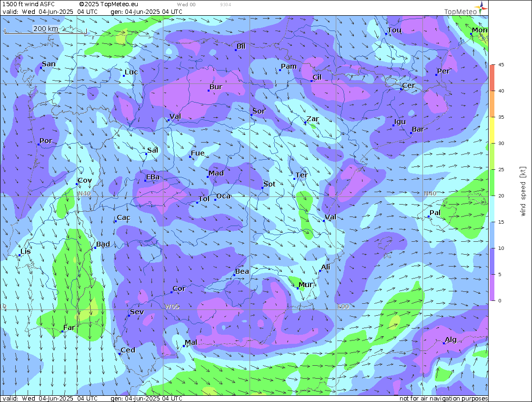Click the 'Tou' city label
The image size is (532, 402).
tap(394, 30)
